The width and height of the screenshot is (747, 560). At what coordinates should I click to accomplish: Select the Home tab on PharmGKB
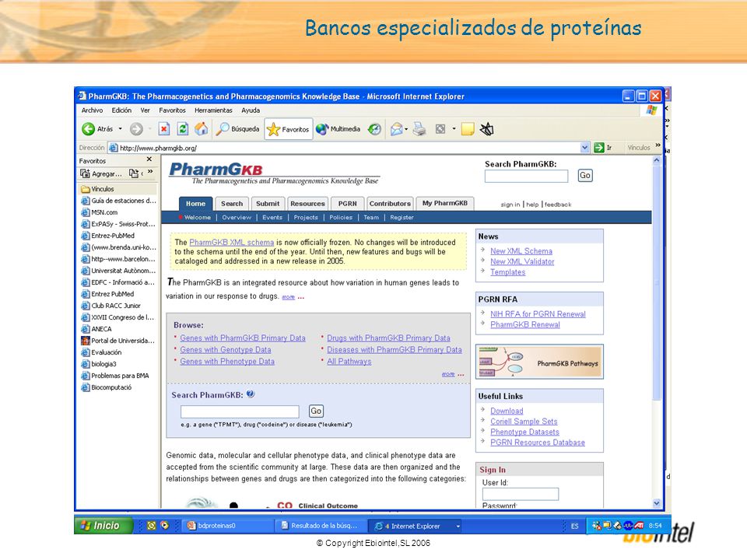coord(196,204)
